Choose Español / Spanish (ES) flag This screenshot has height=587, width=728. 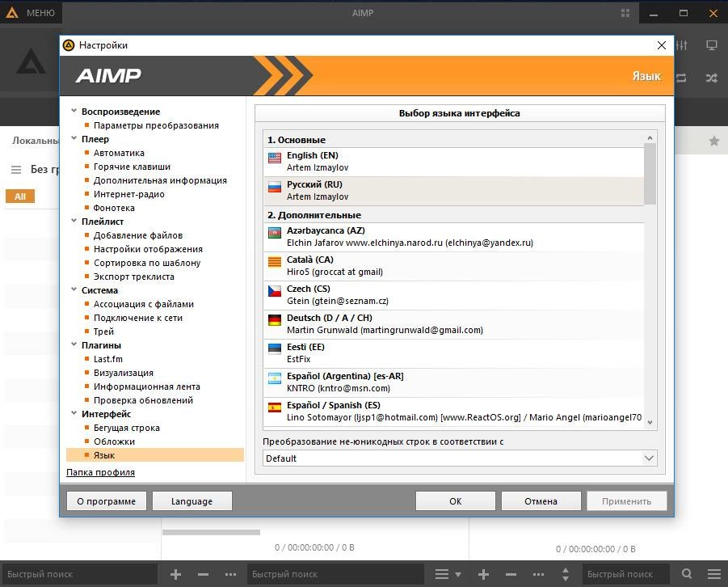(x=275, y=408)
